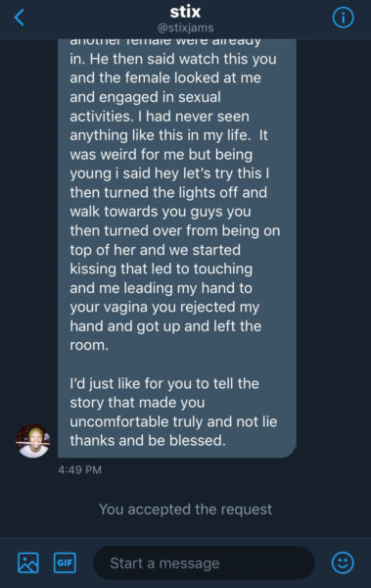Tap the @stixjams handle

point(186,27)
